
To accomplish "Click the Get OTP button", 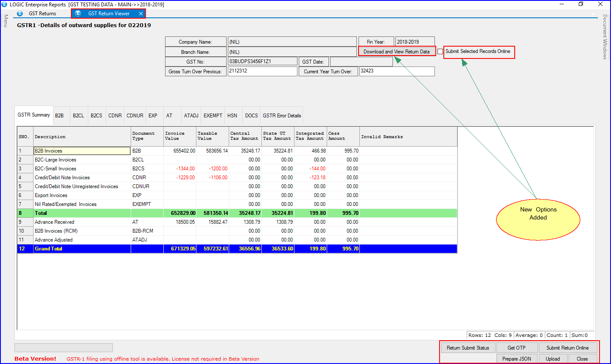I will pyautogui.click(x=516, y=348).
